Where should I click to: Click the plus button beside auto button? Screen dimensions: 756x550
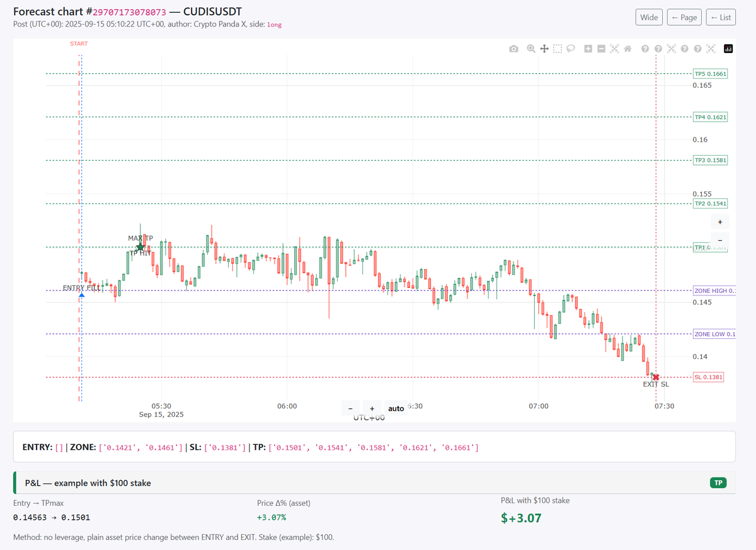372,408
